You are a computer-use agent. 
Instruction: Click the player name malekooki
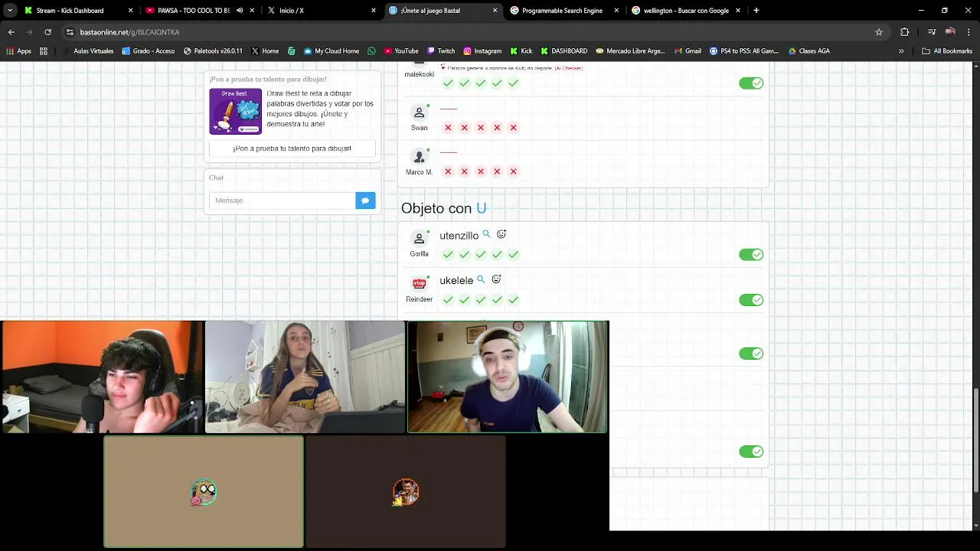point(419,74)
